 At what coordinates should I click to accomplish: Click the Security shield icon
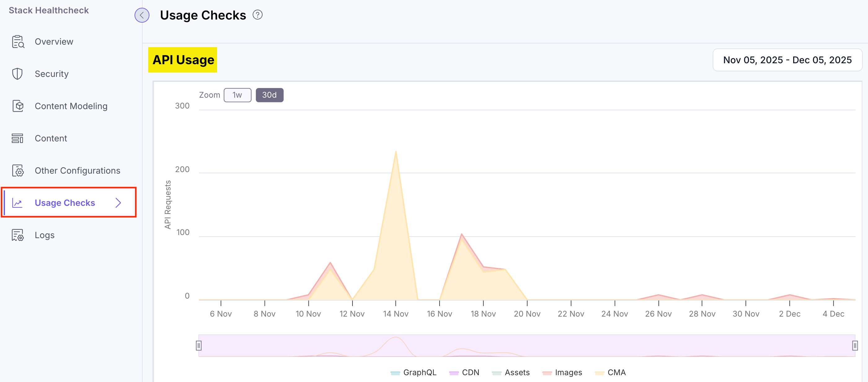click(x=18, y=73)
